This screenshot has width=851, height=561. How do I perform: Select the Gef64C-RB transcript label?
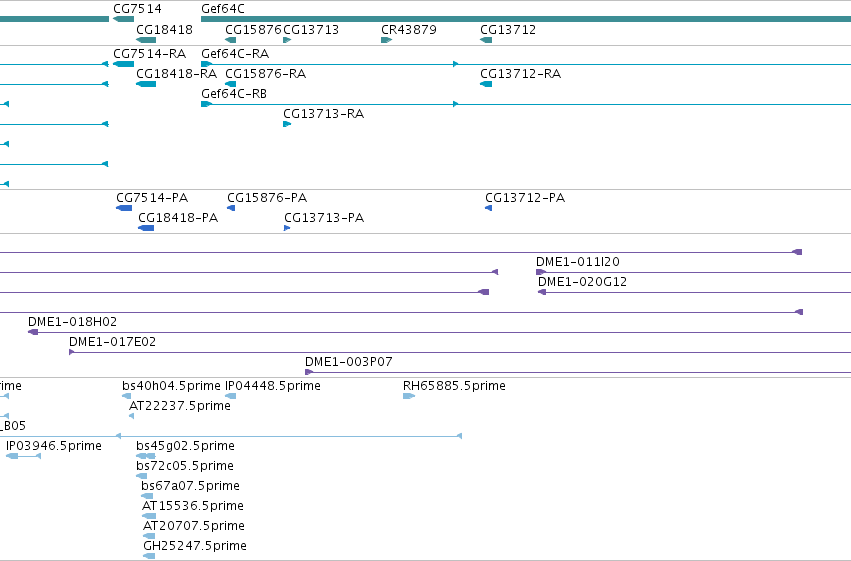[x=234, y=94]
